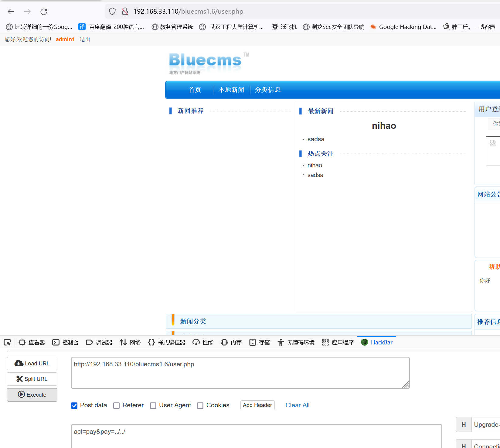The height and width of the screenshot is (448, 500).
Task: Activate the devtools element picker icon
Action: coord(7,343)
